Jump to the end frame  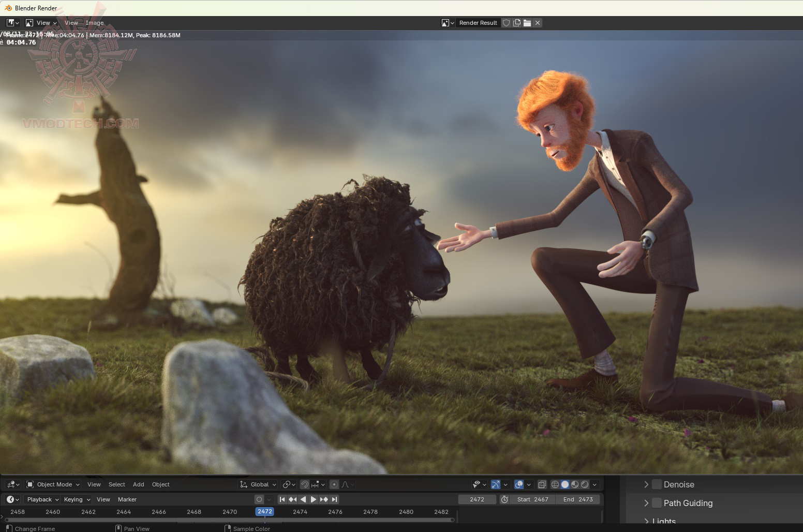click(335, 499)
